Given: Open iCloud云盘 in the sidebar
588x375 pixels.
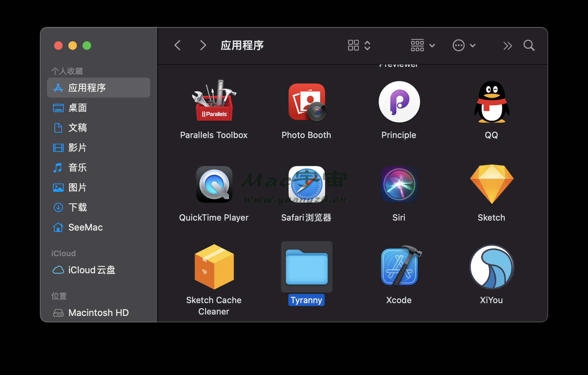Looking at the screenshot, I should (91, 270).
